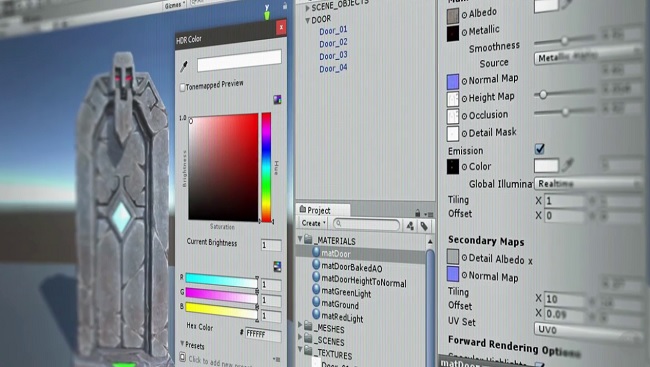Select the Normal Map texture thumbnail under Main
Viewport: 650px width, 367px height.
[453, 82]
